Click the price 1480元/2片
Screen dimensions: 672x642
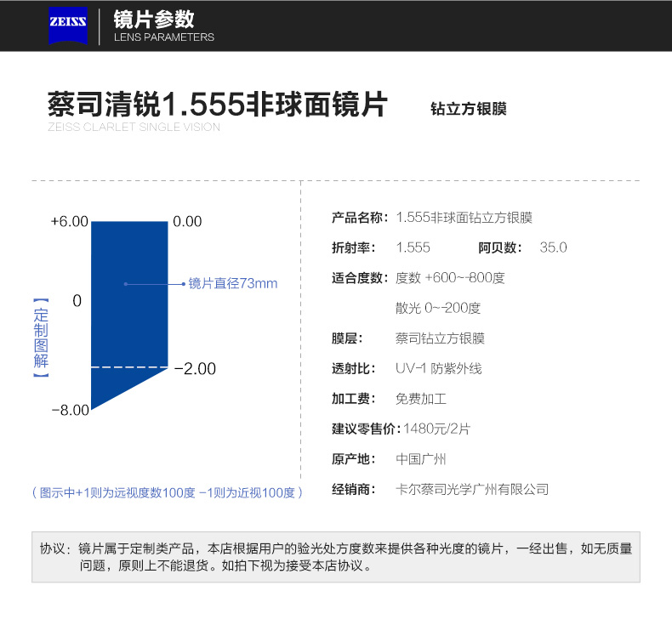(436, 429)
